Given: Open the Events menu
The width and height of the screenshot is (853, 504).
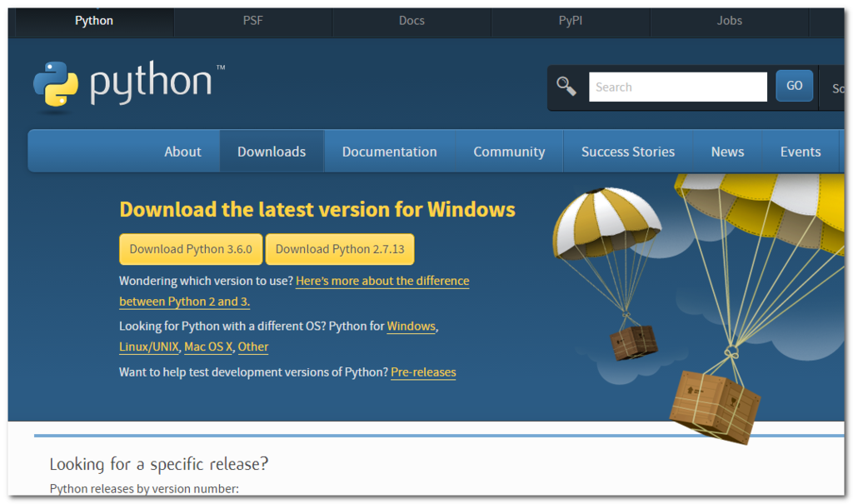Looking at the screenshot, I should (801, 152).
